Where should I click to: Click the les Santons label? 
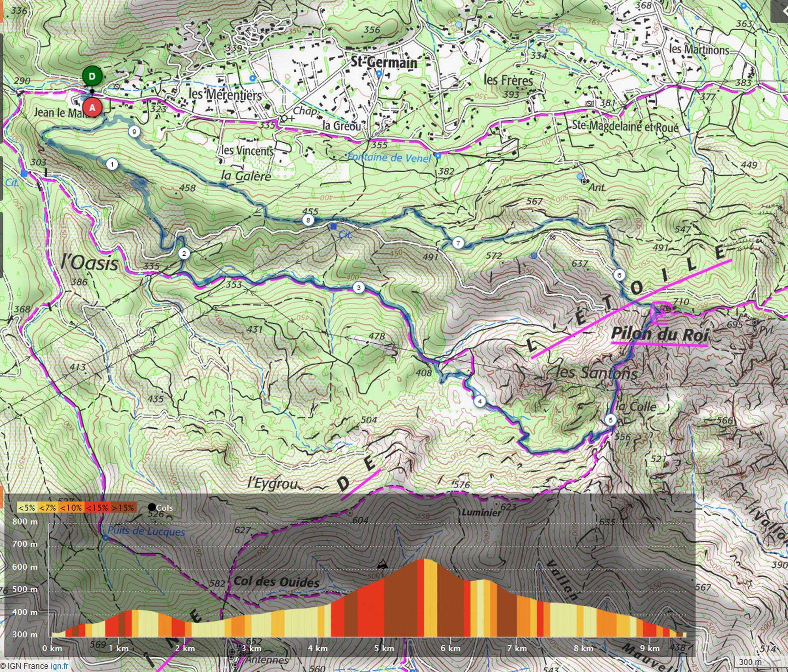pyautogui.click(x=596, y=372)
